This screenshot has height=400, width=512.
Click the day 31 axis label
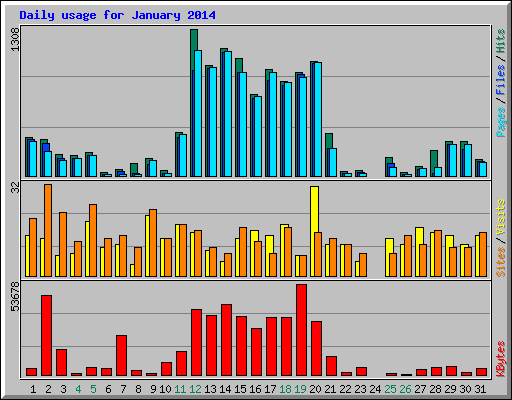pyautogui.click(x=480, y=389)
